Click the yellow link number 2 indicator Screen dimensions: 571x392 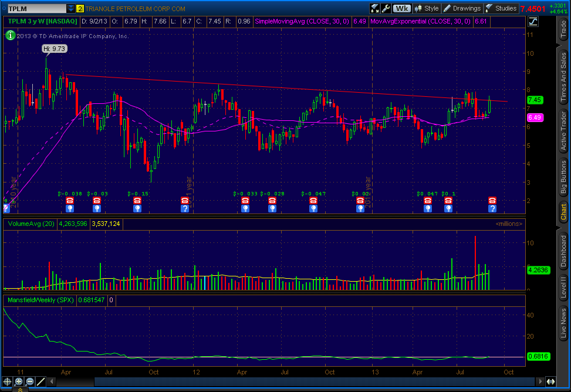pos(80,8)
